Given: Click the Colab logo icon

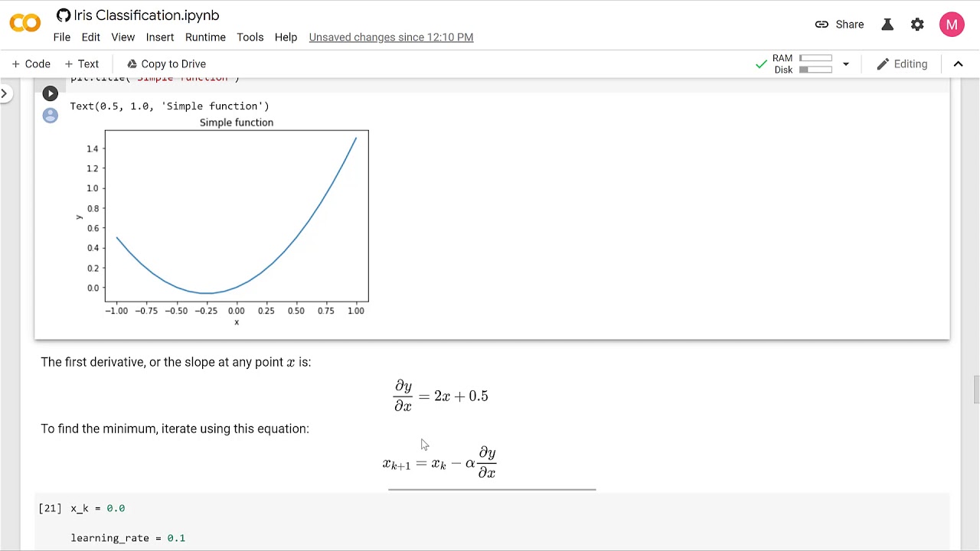Looking at the screenshot, I should click(x=25, y=24).
